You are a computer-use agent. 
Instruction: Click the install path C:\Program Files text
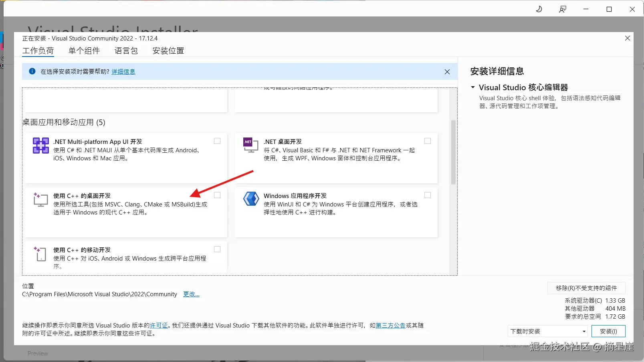tap(99, 294)
